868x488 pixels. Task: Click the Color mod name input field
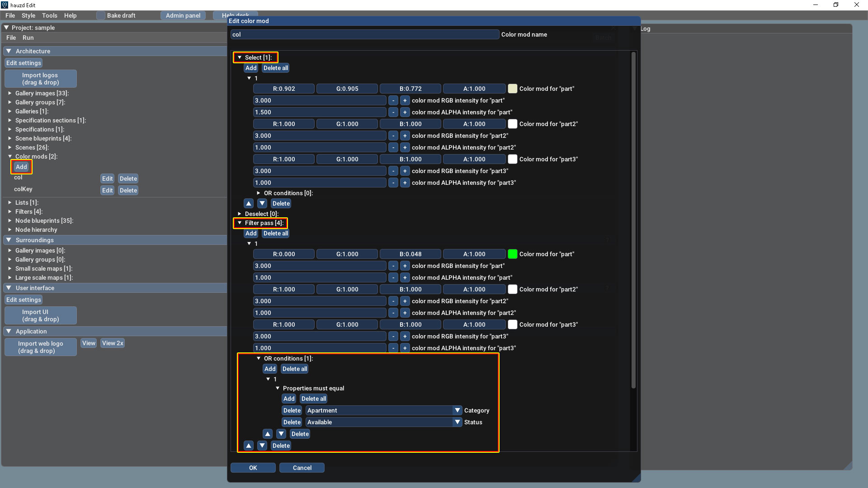(x=364, y=34)
